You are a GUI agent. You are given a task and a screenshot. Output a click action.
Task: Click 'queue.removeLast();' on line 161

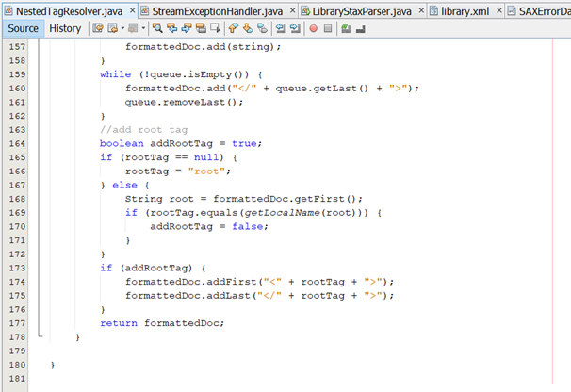pyautogui.click(x=185, y=103)
